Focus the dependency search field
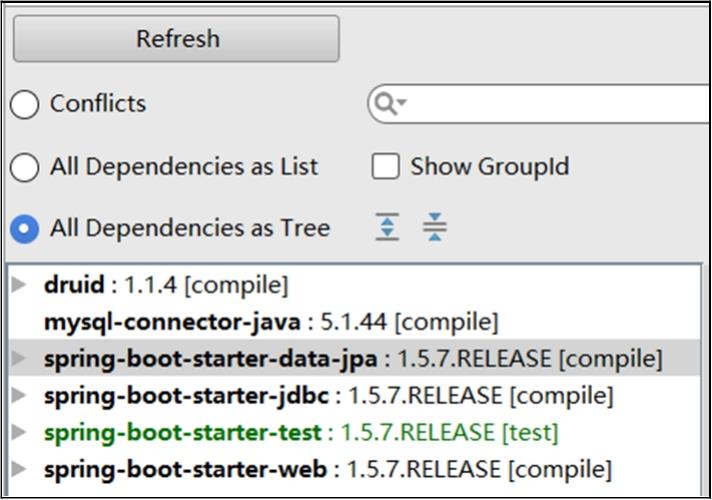The image size is (712, 500). pos(550,103)
